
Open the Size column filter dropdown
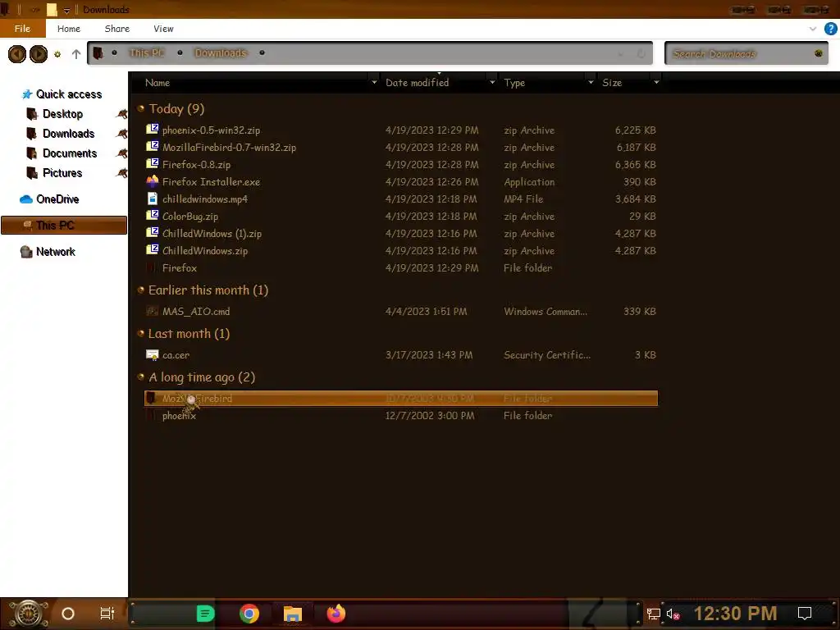[x=656, y=83]
